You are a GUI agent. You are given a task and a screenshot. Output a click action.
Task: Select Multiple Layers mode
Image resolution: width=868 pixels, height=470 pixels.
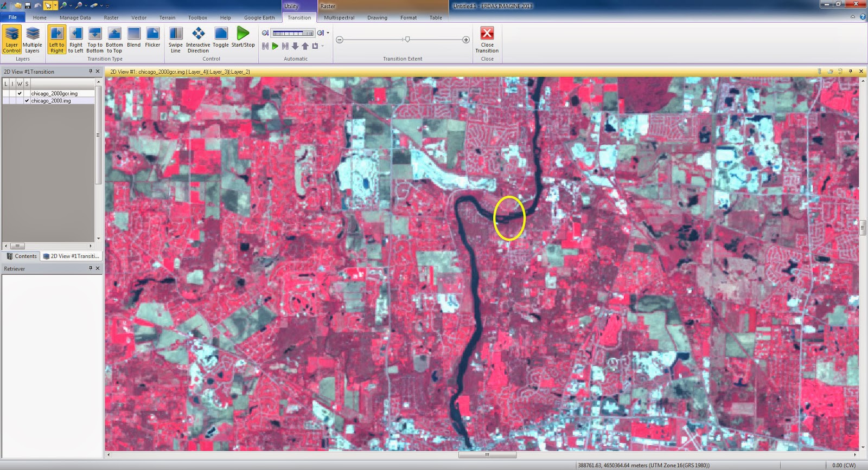point(32,40)
